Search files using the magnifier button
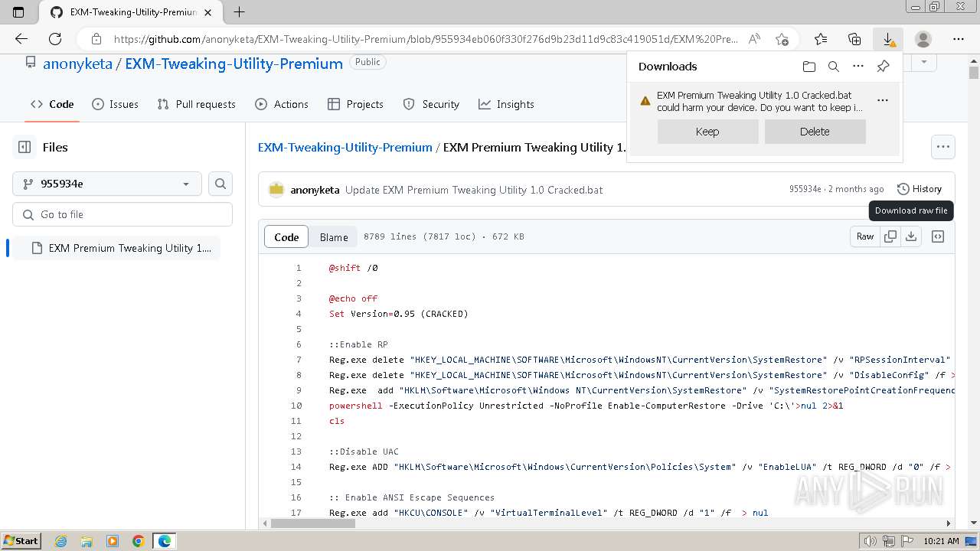980x551 pixels. (220, 184)
